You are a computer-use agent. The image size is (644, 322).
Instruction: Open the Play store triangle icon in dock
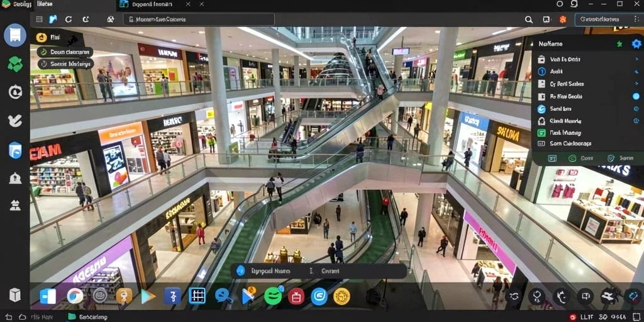(x=148, y=296)
